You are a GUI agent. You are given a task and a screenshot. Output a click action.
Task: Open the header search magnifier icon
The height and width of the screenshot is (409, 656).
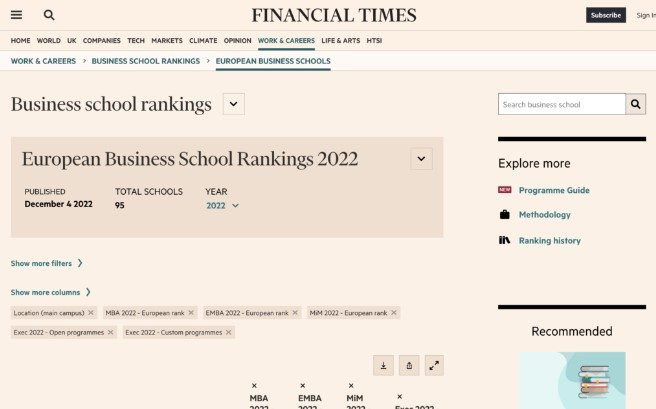tap(49, 15)
